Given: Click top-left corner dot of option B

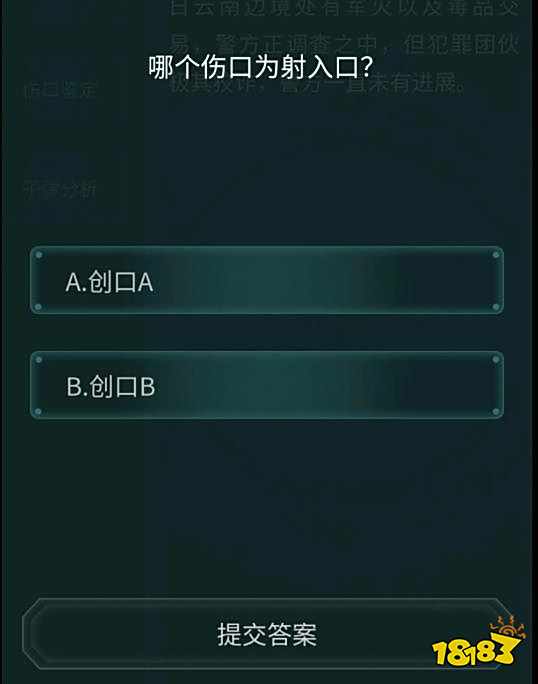Looking at the screenshot, I should tap(39, 360).
